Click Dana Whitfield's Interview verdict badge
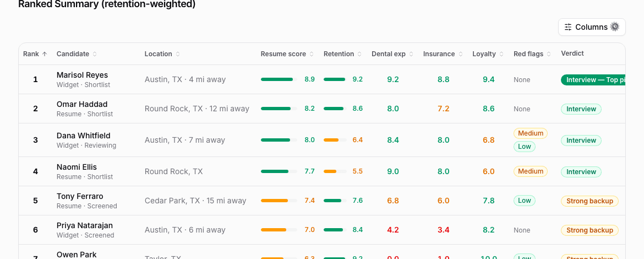The image size is (644, 259). point(581,140)
